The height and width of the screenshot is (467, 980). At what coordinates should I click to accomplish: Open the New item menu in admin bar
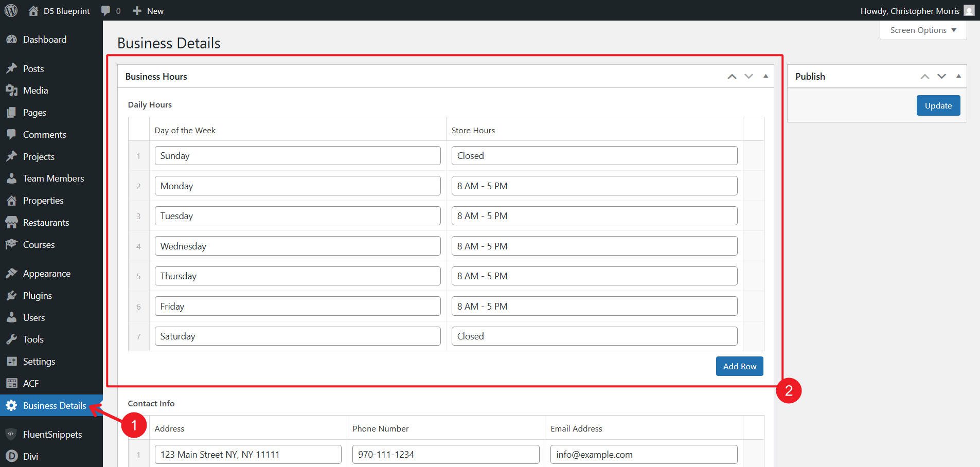[148, 10]
